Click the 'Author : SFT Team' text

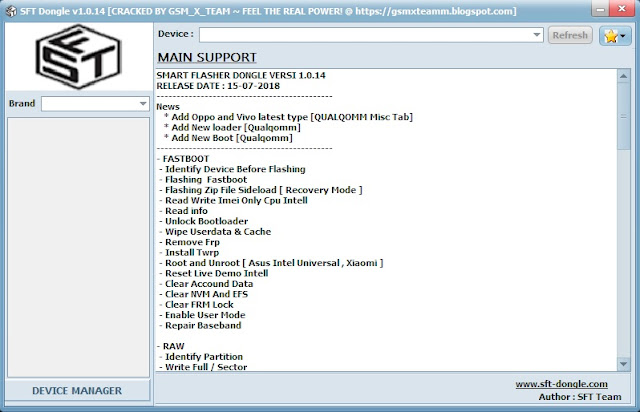pos(580,397)
